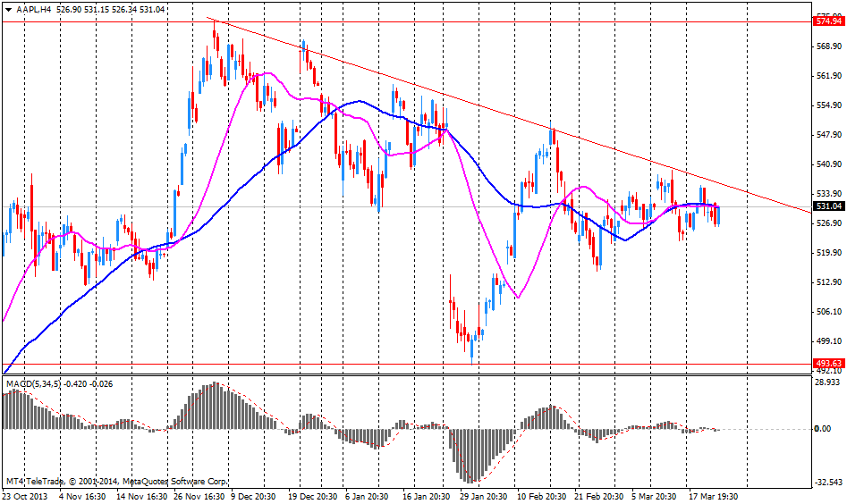Select the horizontal resistance line at 574.94
This screenshot has width=847, height=504.
(x=405, y=22)
